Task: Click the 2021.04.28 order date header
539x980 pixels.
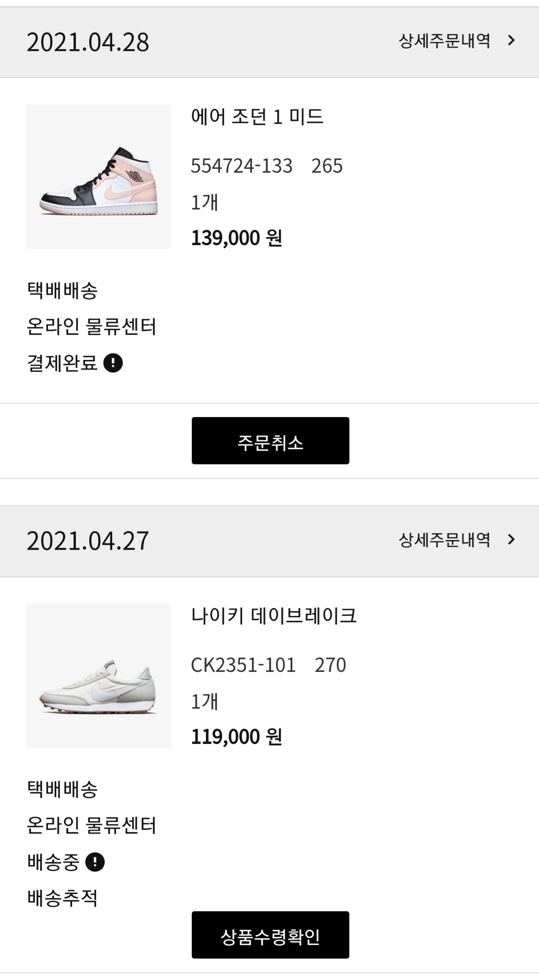Action: click(88, 42)
